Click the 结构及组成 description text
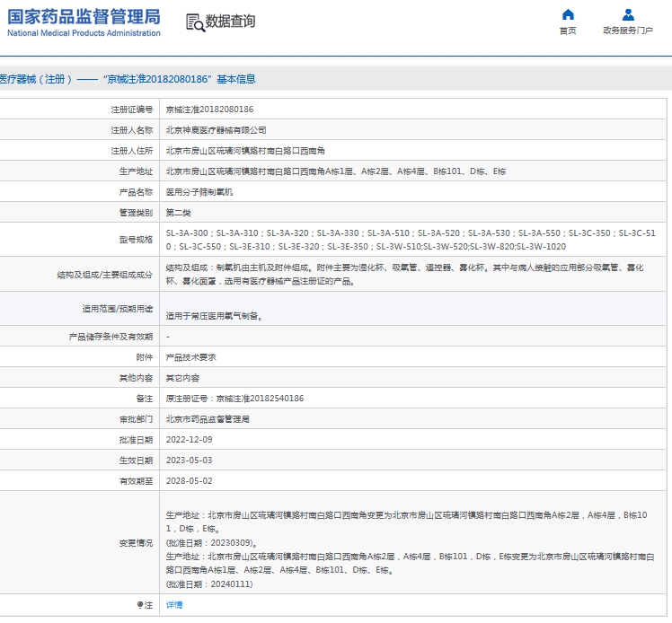The width and height of the screenshot is (672, 623). tap(405, 275)
